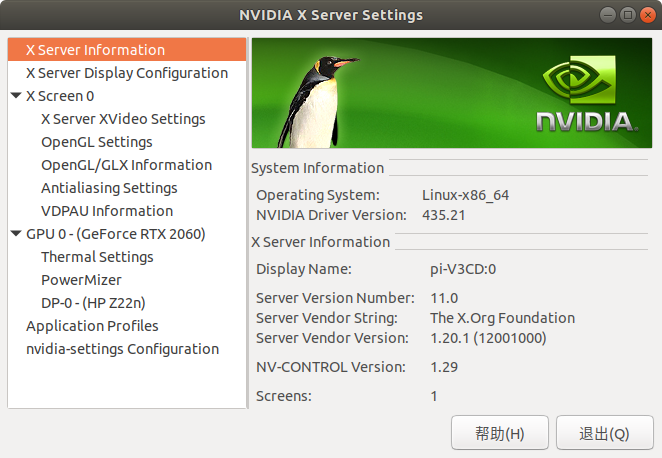Click the Screens value 1
The width and height of the screenshot is (662, 458).
434,396
